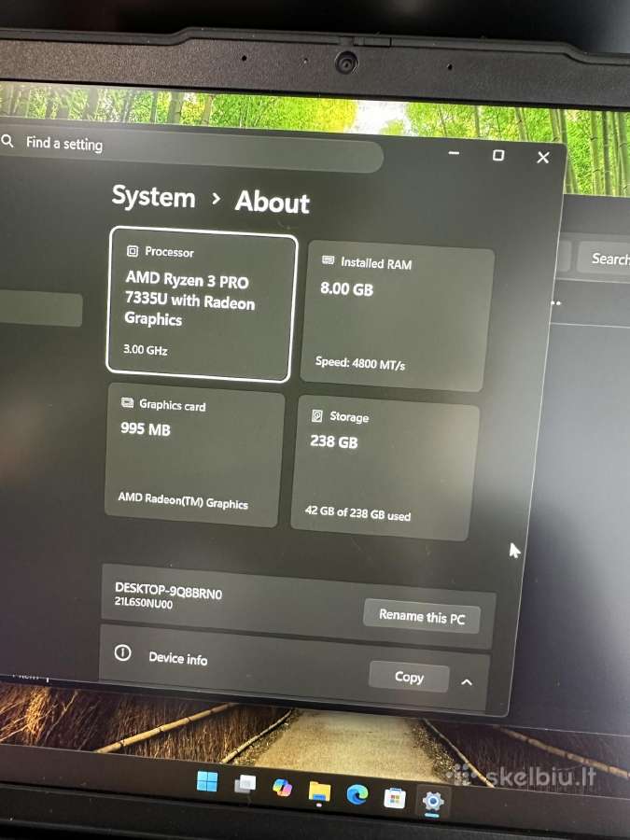630x840 pixels.
Task: Click the 8.00 GB RAM value
Action: [346, 288]
